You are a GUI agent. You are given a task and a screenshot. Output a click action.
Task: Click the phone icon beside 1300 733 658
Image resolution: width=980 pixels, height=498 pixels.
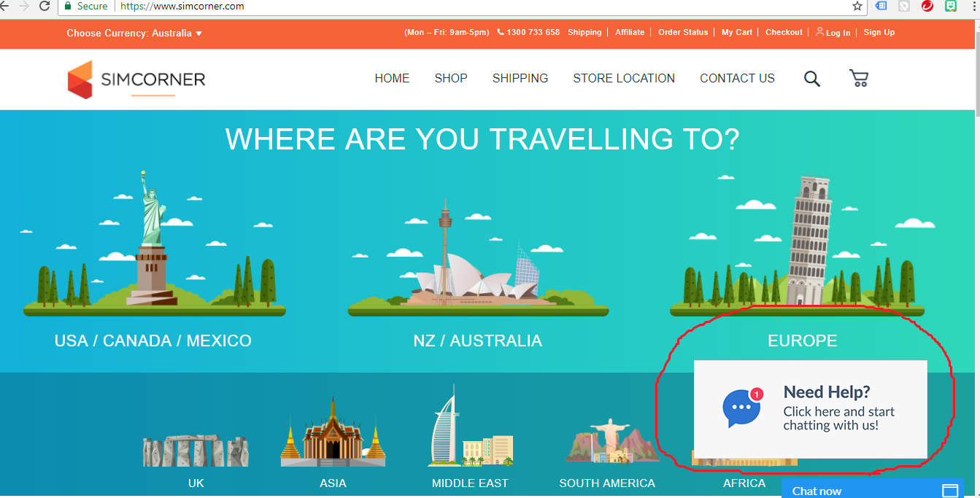click(501, 32)
